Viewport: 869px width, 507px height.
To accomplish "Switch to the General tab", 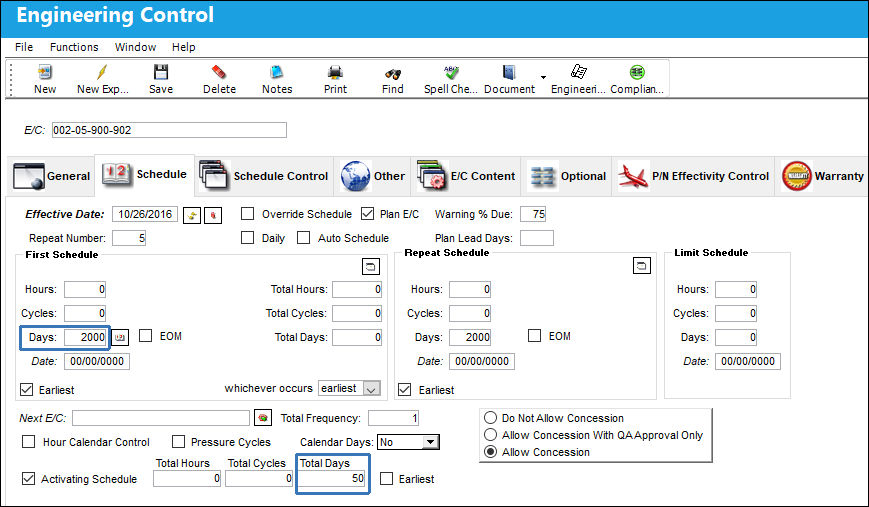I will click(51, 176).
